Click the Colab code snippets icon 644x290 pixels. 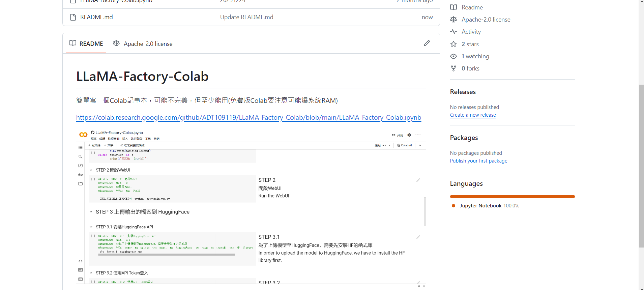[80, 261]
